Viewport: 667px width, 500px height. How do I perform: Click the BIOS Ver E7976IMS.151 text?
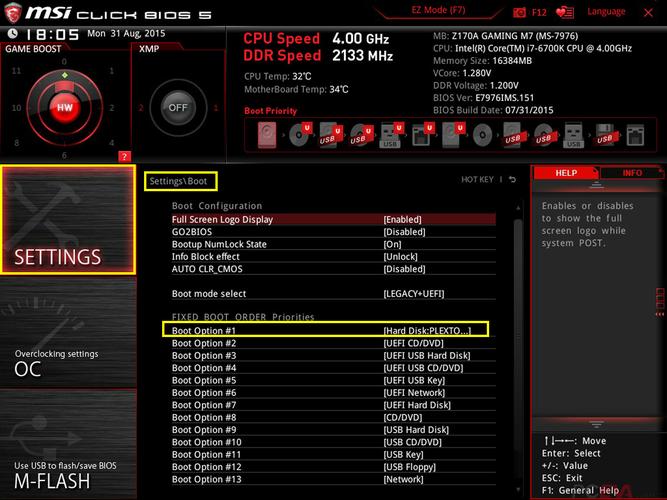point(484,98)
